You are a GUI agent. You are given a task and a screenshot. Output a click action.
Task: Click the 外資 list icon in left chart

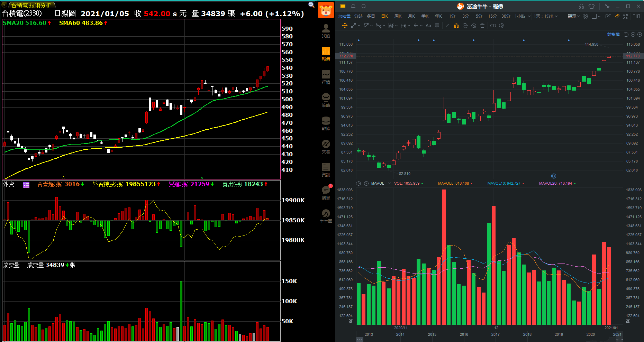point(26,185)
